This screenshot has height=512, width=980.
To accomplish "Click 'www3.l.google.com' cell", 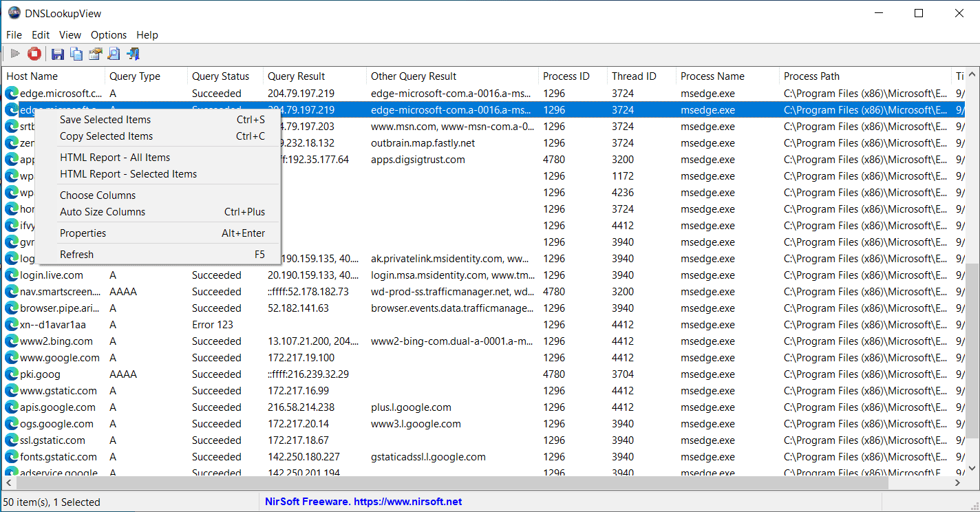I will coord(416,424).
